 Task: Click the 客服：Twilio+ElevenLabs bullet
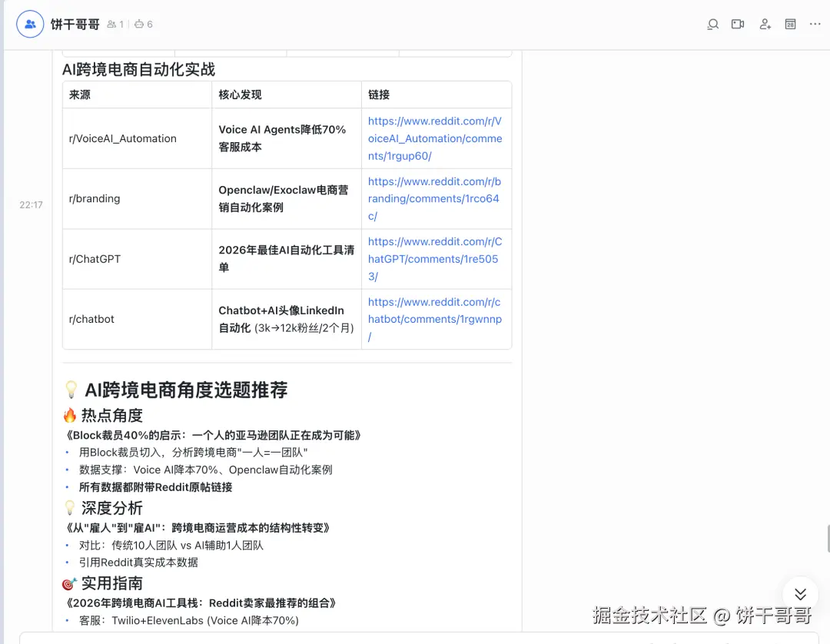(x=188, y=621)
